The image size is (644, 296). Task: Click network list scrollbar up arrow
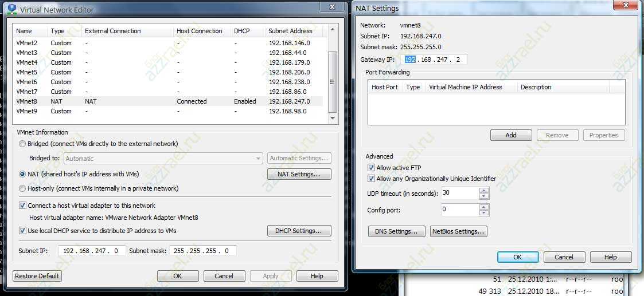333,30
